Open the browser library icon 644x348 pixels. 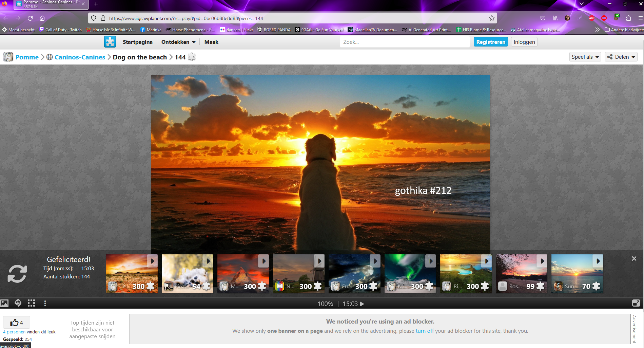tap(555, 18)
